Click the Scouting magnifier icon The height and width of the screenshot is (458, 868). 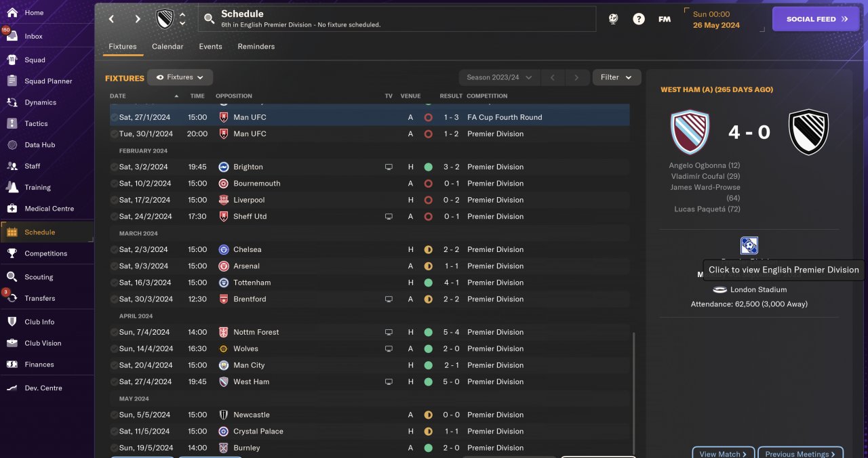click(x=12, y=277)
